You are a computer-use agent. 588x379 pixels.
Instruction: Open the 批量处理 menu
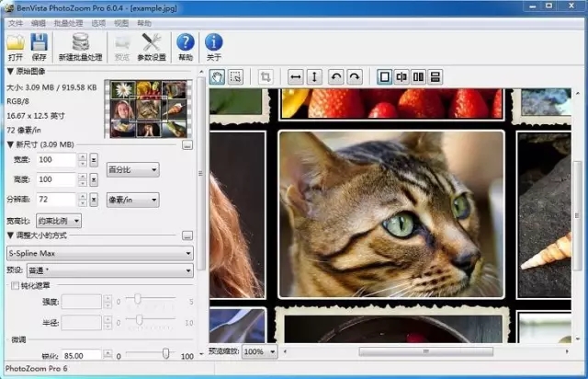70,22
